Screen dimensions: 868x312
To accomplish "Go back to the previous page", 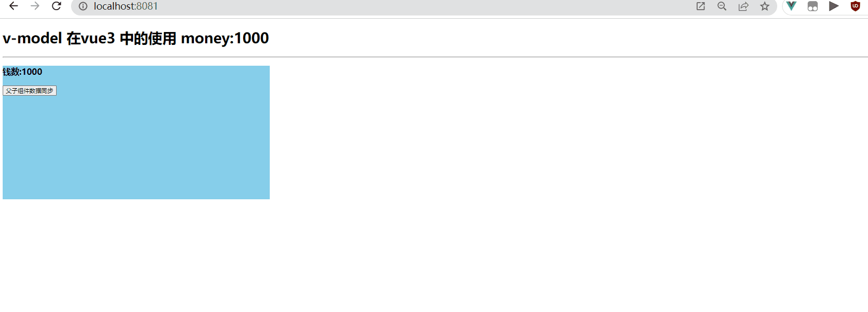I will [14, 6].
